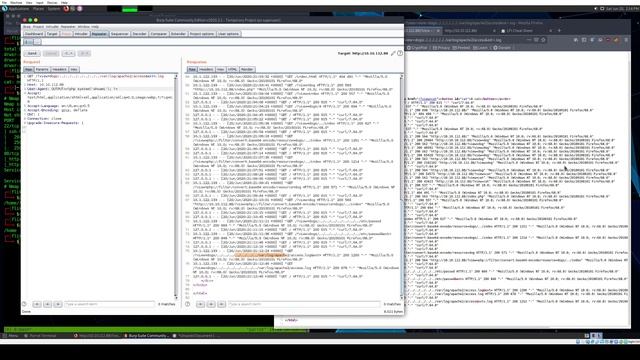Switch to the Proxy tab
This screenshot has width=640, height=360.
pos(66,34)
